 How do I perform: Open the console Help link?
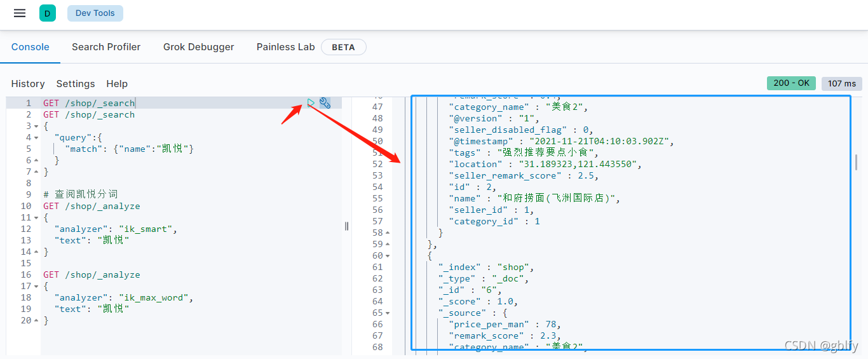[117, 84]
